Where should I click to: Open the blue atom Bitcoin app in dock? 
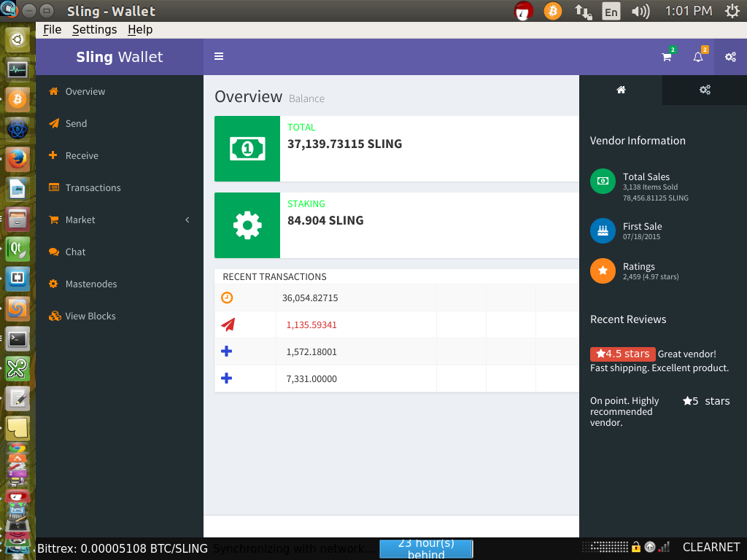[x=18, y=129]
